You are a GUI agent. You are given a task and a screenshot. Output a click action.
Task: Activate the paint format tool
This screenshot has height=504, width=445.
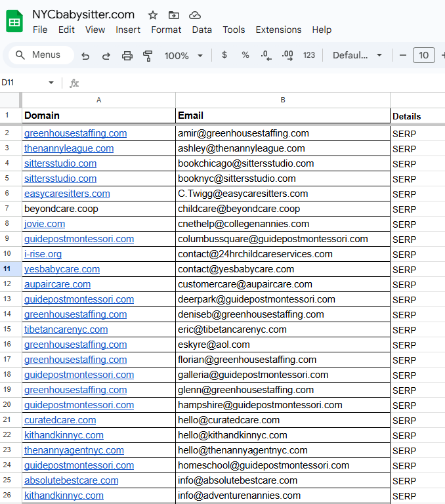tap(148, 56)
